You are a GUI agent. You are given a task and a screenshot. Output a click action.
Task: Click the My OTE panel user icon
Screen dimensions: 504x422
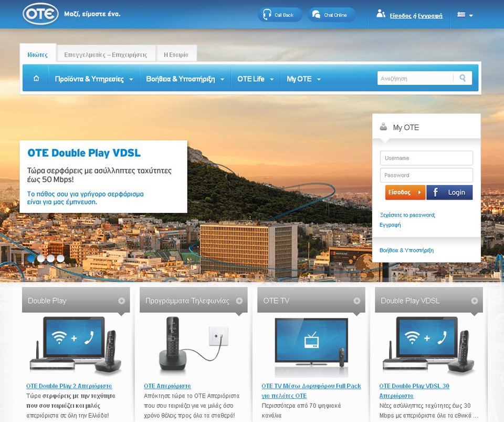click(x=383, y=127)
